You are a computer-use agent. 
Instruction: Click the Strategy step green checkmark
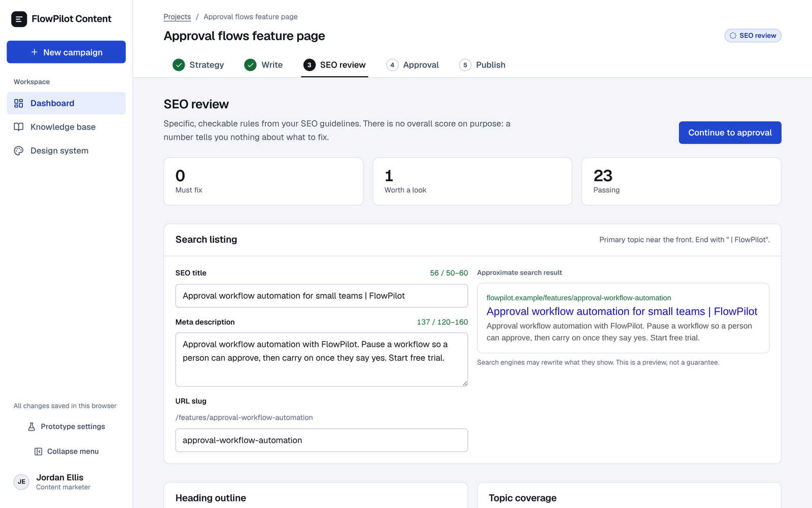[x=179, y=65]
